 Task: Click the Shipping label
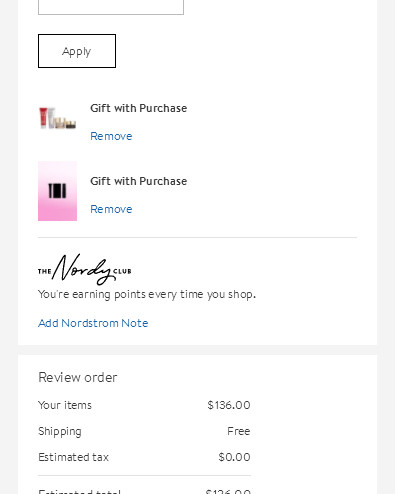(x=60, y=431)
